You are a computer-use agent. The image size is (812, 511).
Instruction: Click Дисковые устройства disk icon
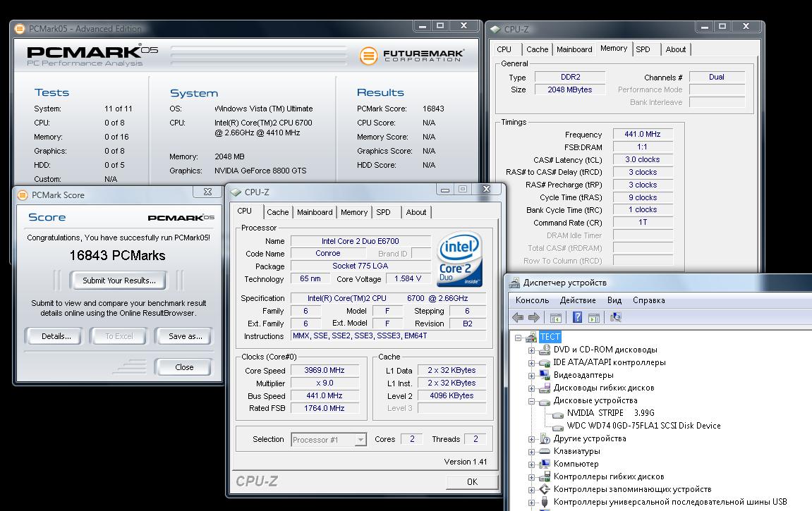(544, 401)
